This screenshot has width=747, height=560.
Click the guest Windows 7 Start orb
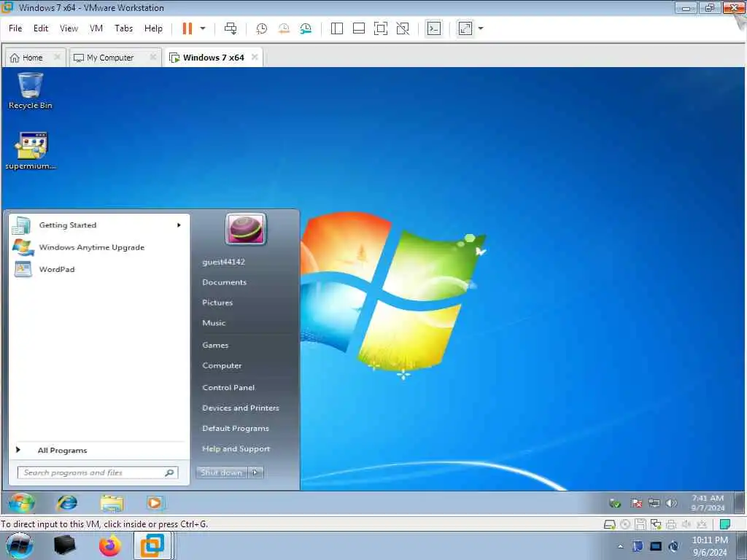[x=21, y=503]
